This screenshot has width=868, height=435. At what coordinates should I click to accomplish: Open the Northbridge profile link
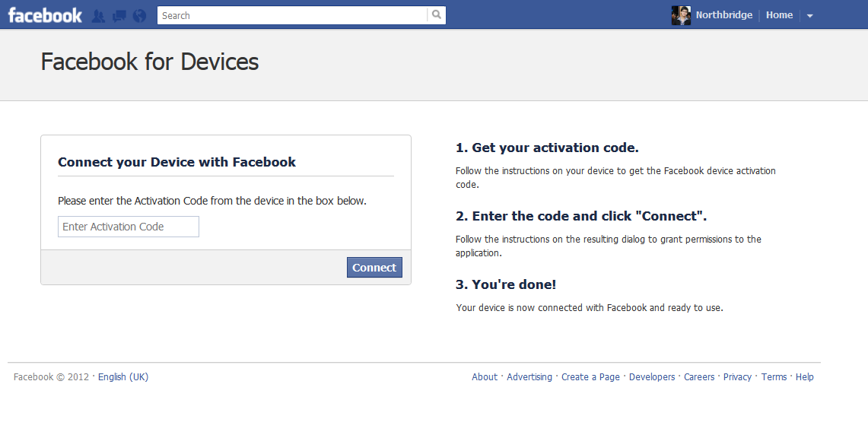[723, 15]
